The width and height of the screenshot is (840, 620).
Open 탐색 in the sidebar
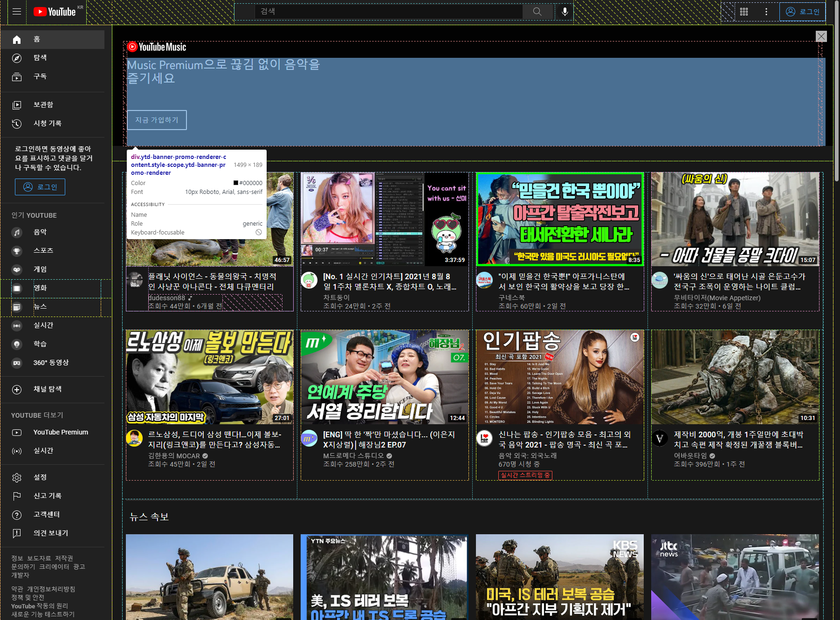[52, 58]
